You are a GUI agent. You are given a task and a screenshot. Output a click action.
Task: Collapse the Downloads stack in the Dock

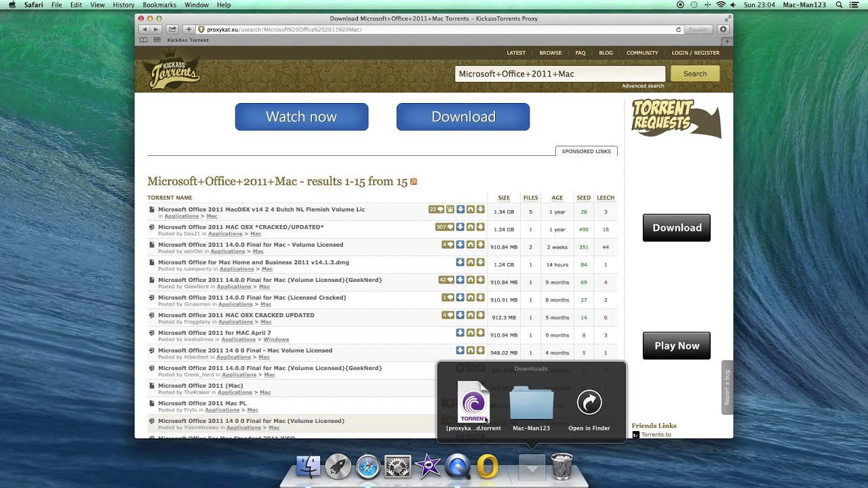(x=532, y=466)
